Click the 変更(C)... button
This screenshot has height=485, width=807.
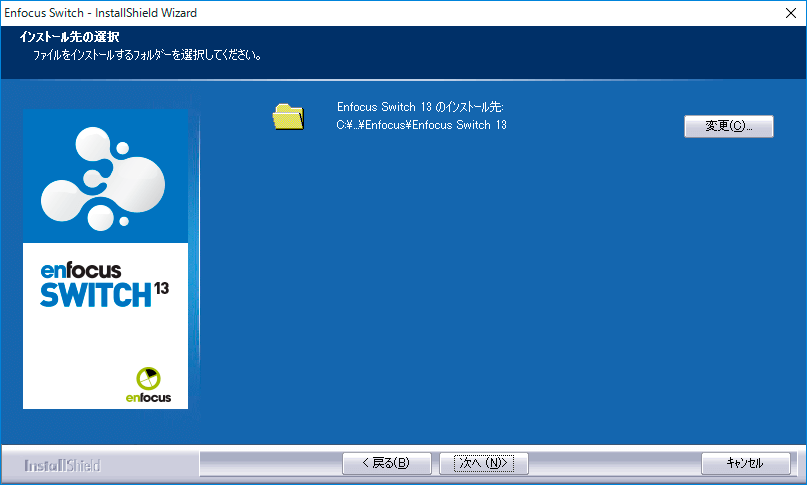pyautogui.click(x=728, y=126)
